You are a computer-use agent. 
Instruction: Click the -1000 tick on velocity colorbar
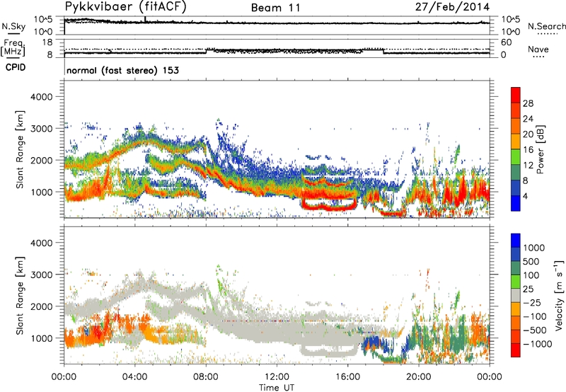pos(537,344)
